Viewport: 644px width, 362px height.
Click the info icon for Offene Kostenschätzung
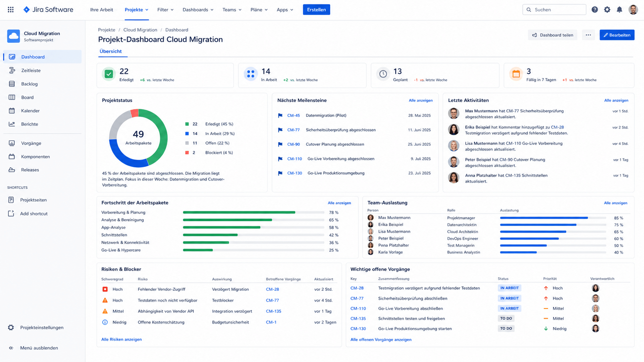(105, 322)
